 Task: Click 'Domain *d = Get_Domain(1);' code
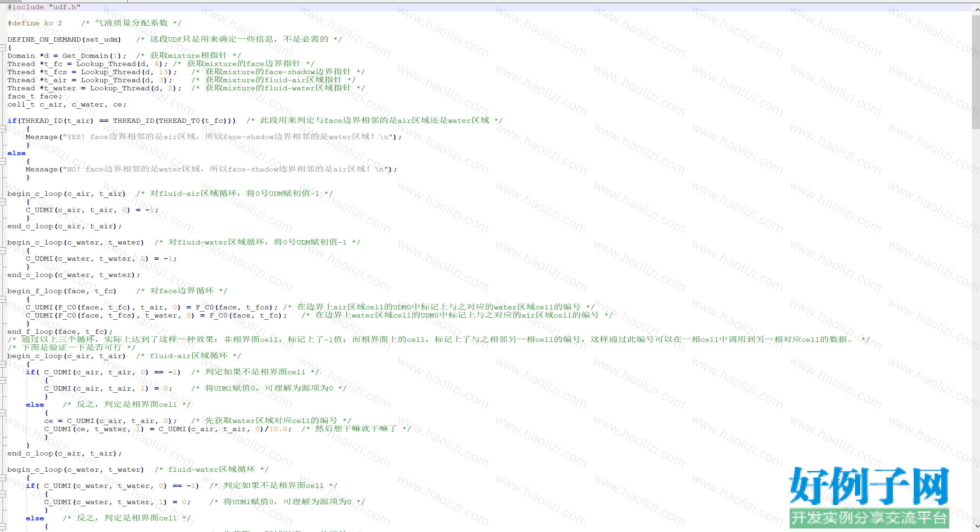(x=67, y=56)
